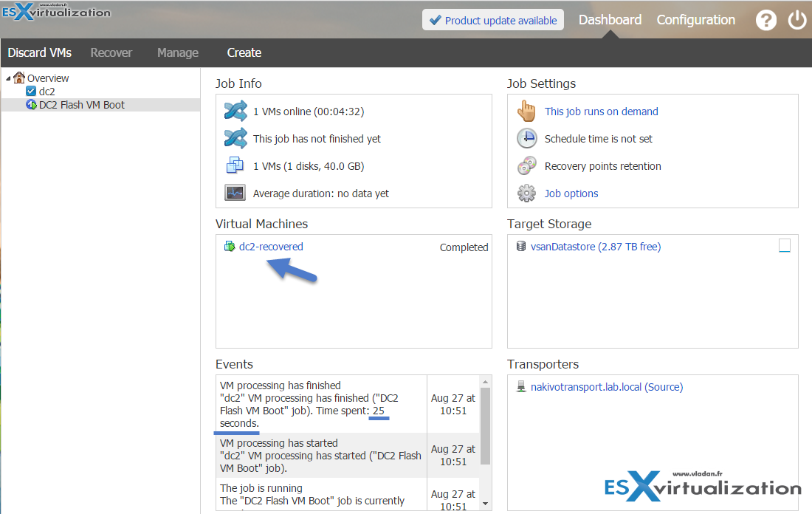Open the Recover menu

111,53
